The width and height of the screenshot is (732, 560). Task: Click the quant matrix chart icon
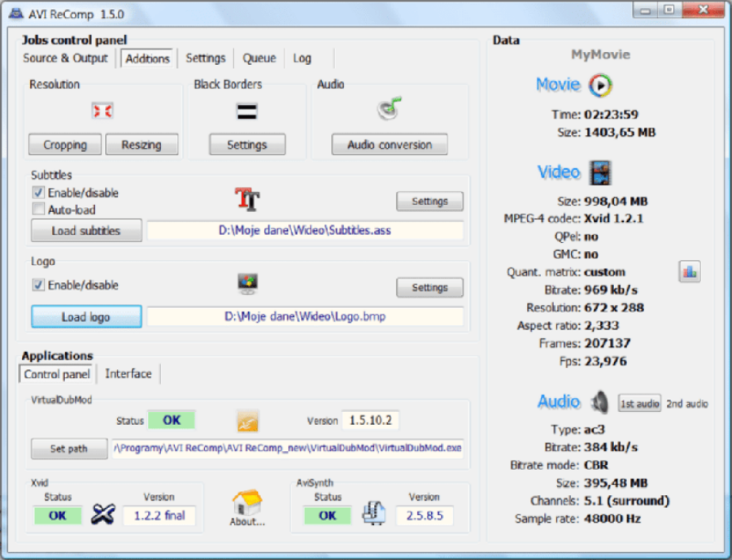tap(689, 272)
